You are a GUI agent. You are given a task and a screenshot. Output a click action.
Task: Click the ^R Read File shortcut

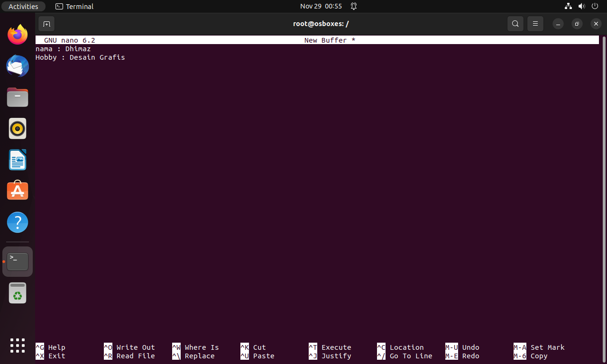tap(129, 356)
